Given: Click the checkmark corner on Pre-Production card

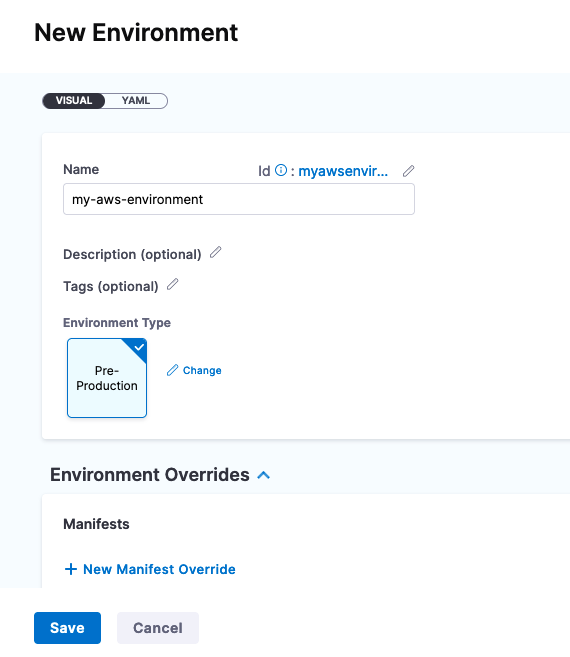Looking at the screenshot, I should [139, 347].
